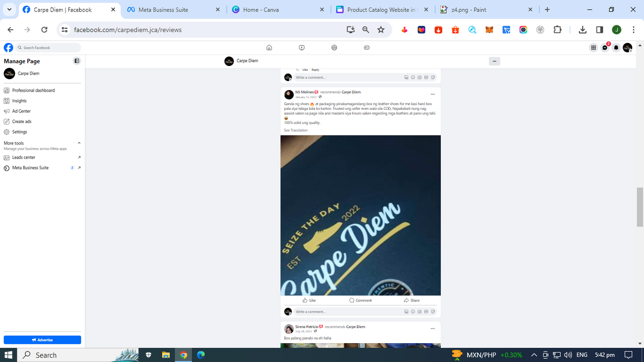The image size is (644, 362).
Task: Open File Explorer from the taskbar
Action: 166,355
